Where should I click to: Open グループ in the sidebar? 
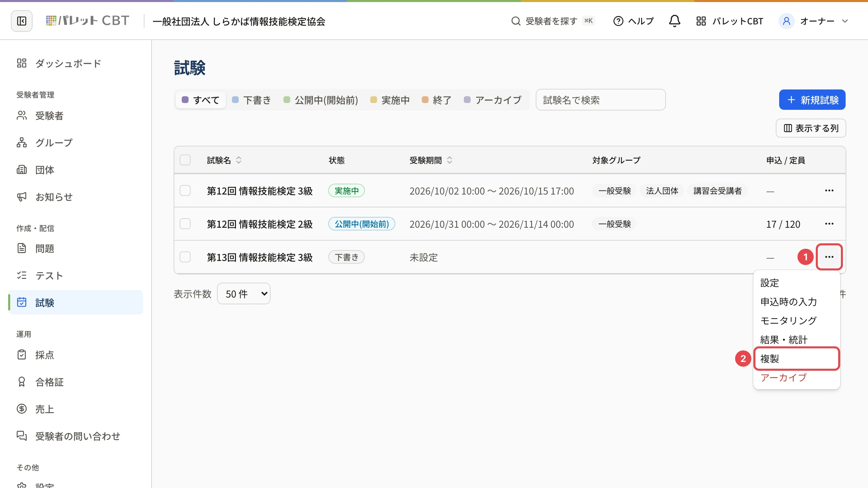pyautogui.click(x=76, y=143)
